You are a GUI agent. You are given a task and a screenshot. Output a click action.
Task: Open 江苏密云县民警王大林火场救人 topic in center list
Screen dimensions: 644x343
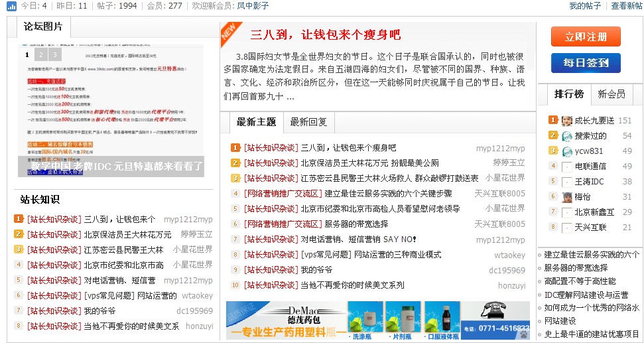389,178
